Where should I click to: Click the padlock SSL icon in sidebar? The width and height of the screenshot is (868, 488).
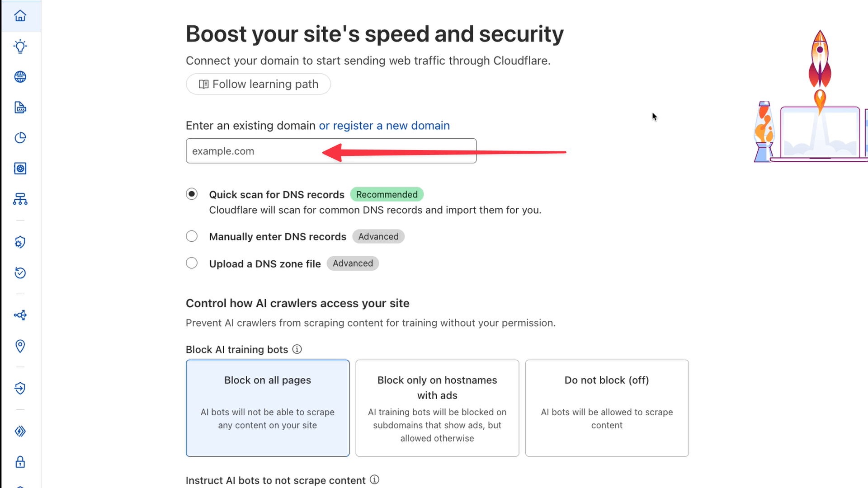pos(20,462)
